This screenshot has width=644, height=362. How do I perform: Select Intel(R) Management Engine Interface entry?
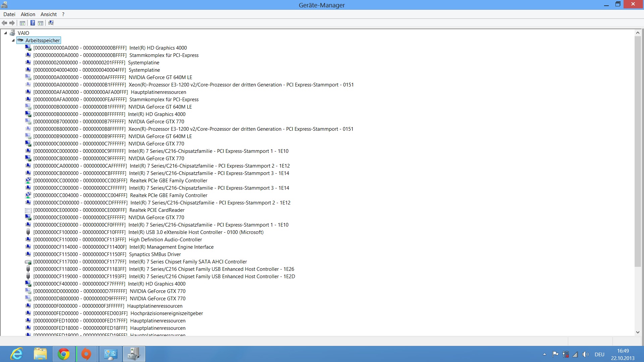[x=171, y=247]
